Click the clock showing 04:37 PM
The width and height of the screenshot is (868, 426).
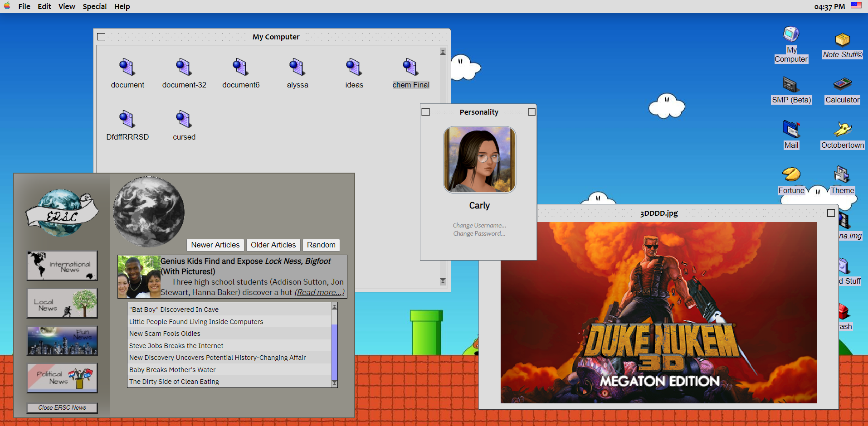tap(829, 6)
